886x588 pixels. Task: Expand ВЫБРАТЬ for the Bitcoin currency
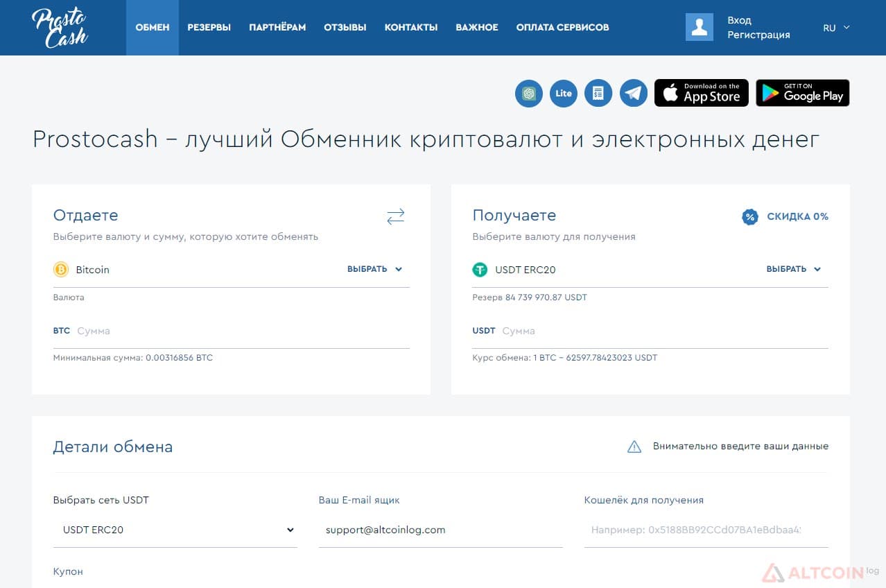point(375,269)
